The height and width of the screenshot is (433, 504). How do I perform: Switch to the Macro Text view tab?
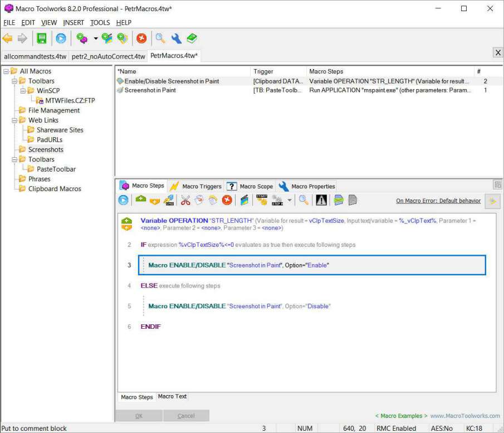pyautogui.click(x=172, y=397)
